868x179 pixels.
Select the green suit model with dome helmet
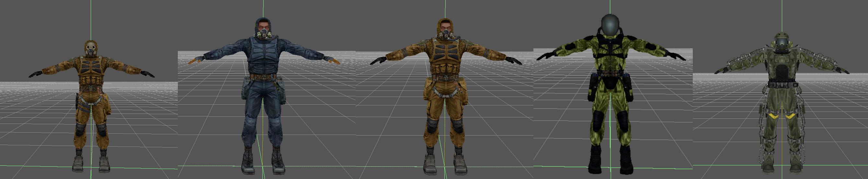pyautogui.click(x=611, y=94)
